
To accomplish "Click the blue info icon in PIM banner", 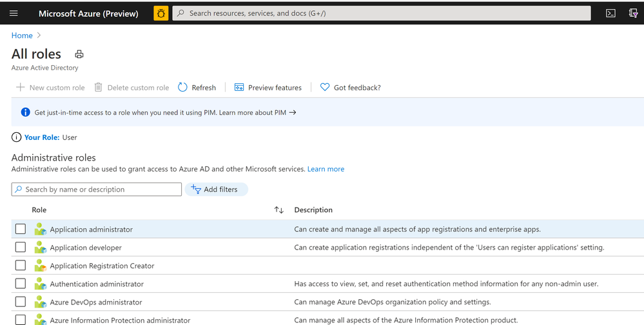I will tap(26, 112).
